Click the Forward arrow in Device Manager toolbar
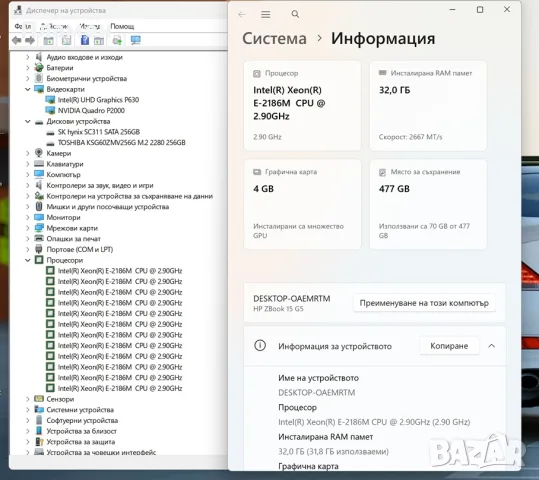 (x=30, y=40)
